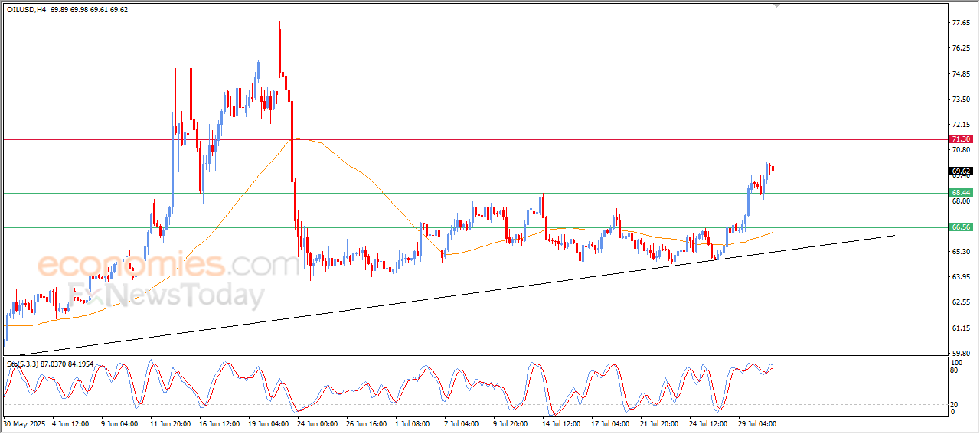Click the gray chart shift triangle marker
Viewport: 980px width, 434px height.
[x=777, y=5]
